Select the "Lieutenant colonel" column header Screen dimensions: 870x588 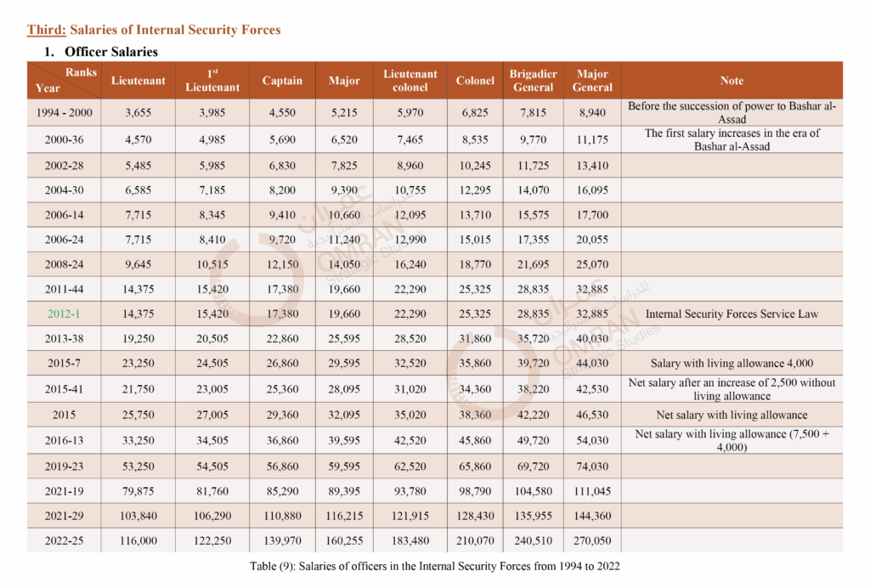410,81
